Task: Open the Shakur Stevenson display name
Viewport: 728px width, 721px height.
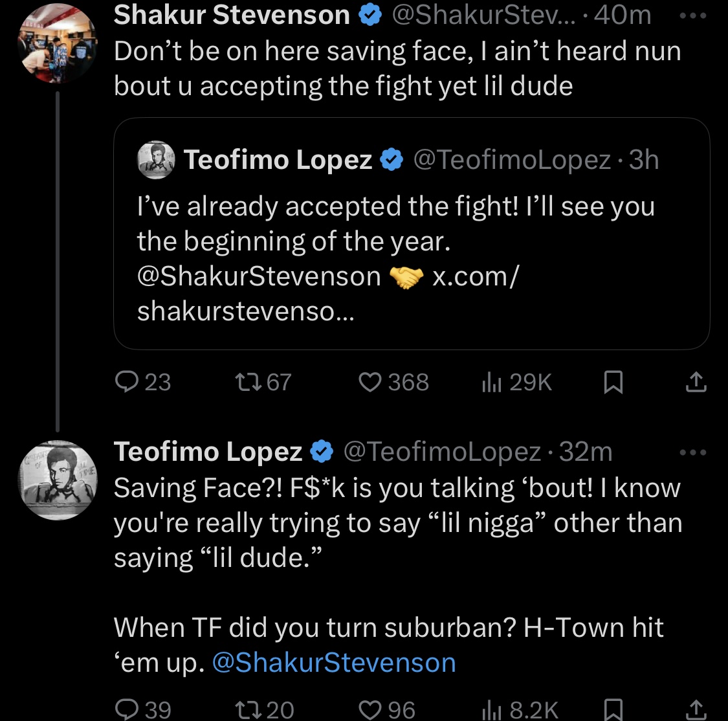Action: click(232, 16)
